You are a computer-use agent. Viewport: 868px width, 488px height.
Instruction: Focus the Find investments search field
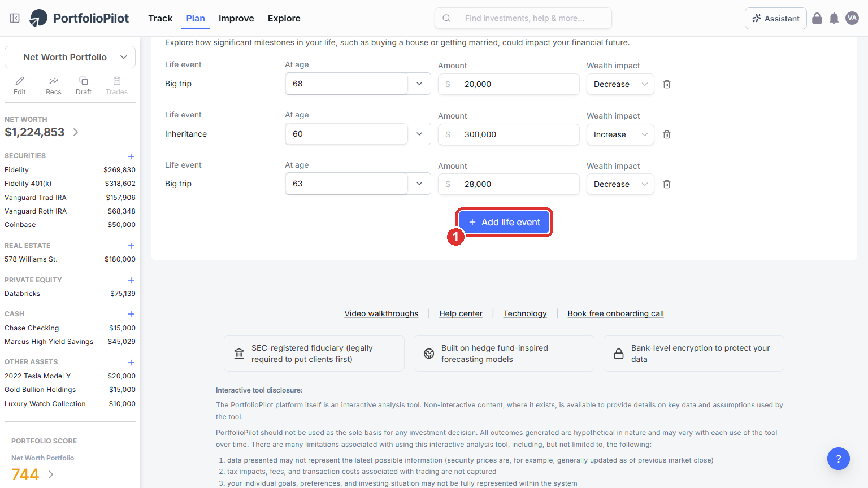(x=523, y=18)
